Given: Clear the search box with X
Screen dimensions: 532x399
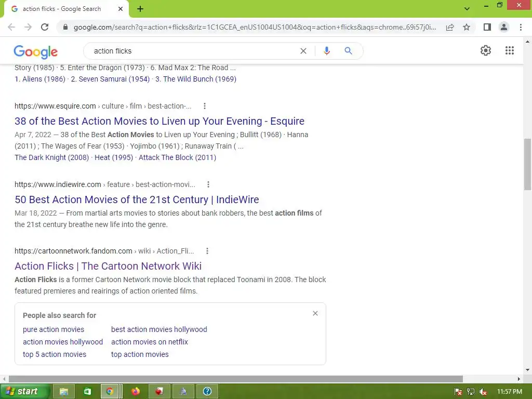Looking at the screenshot, I should [303, 51].
